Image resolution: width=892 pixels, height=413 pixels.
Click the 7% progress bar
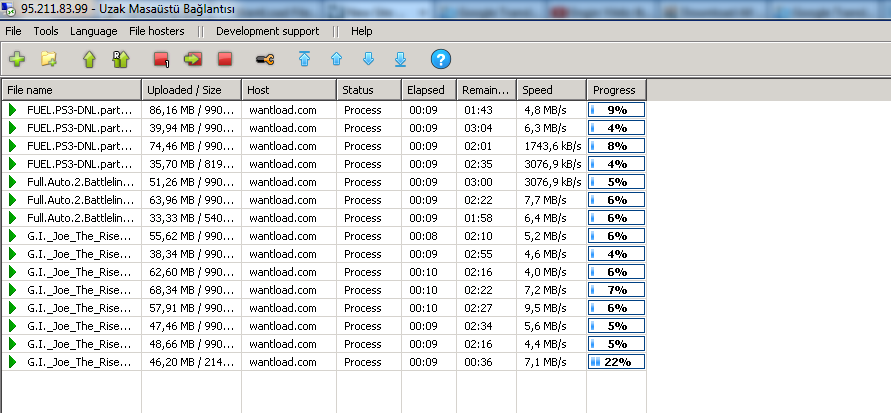[x=617, y=290]
